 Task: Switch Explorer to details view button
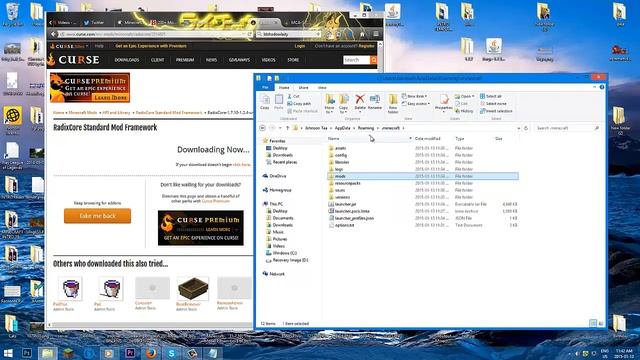(x=593, y=324)
